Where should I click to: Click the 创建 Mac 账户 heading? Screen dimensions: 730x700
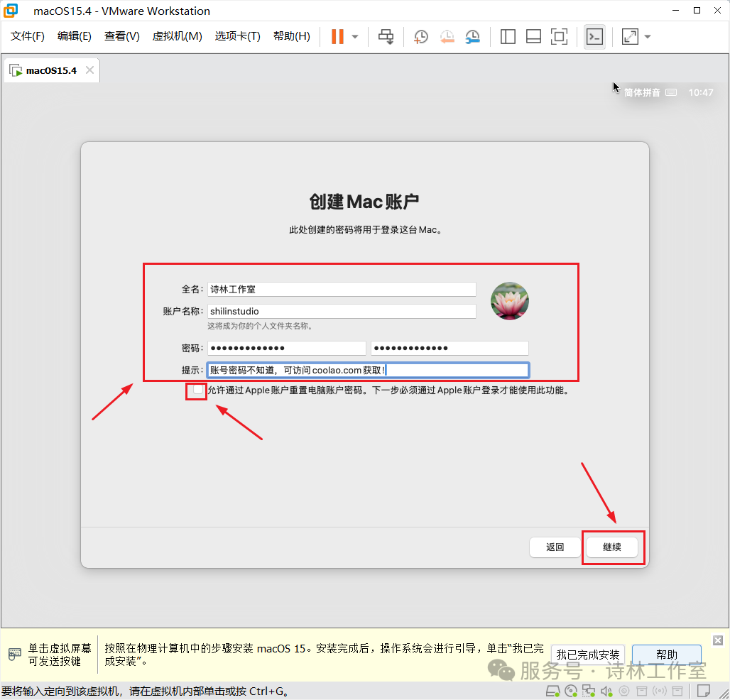click(x=364, y=202)
